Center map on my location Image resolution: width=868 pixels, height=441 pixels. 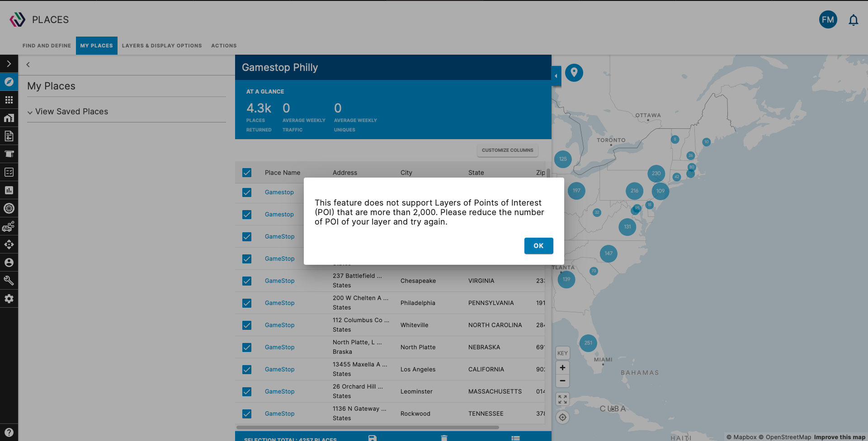(562, 418)
